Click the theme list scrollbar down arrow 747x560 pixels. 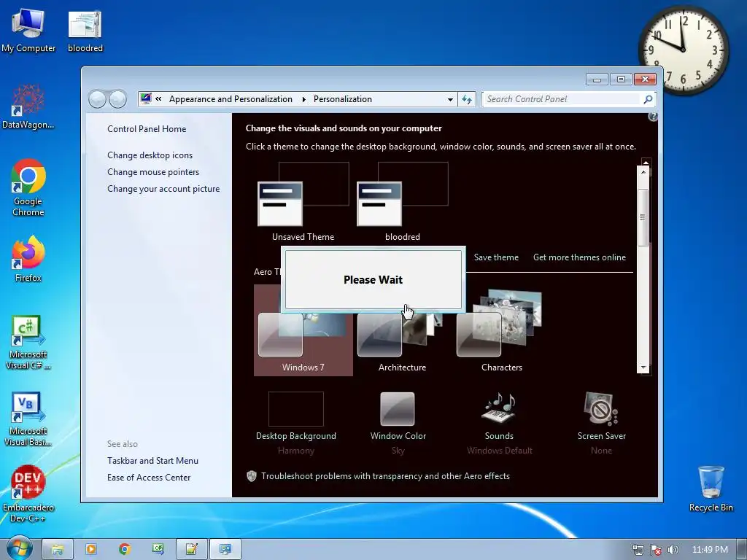click(x=643, y=367)
